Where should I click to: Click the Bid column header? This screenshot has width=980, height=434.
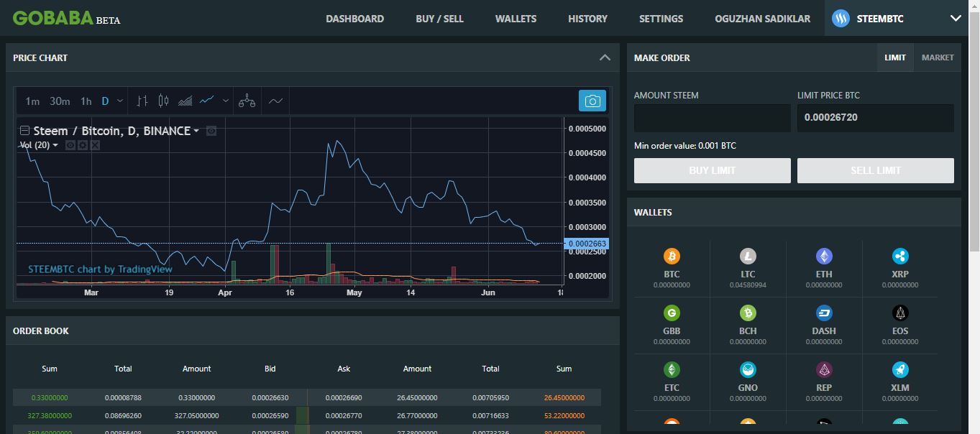pyautogui.click(x=270, y=369)
